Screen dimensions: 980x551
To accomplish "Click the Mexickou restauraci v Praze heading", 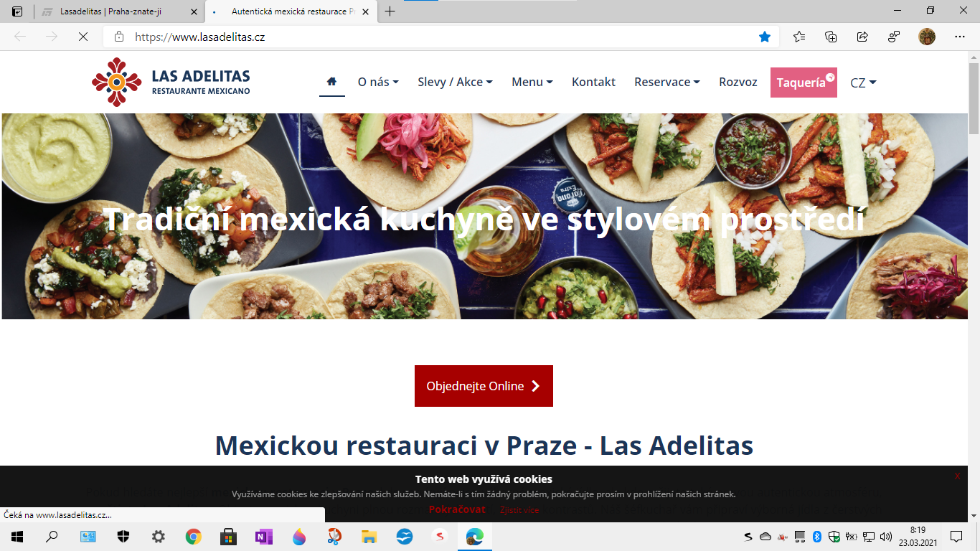I will (x=484, y=446).
